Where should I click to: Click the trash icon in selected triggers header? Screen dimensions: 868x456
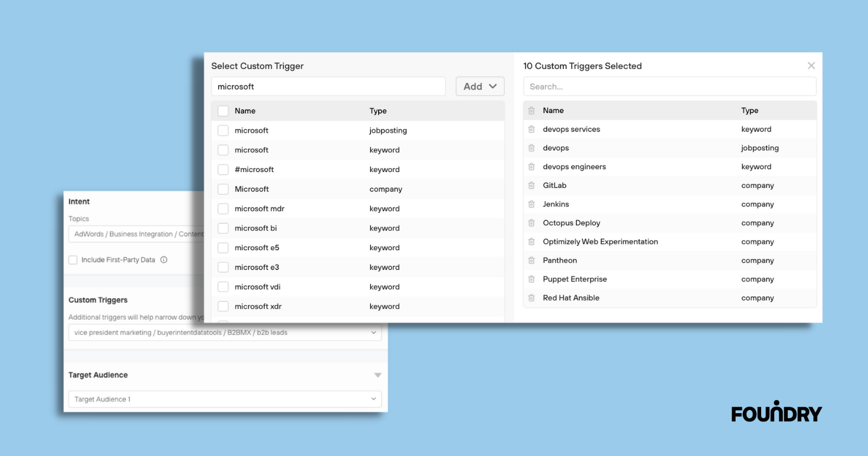click(x=532, y=110)
